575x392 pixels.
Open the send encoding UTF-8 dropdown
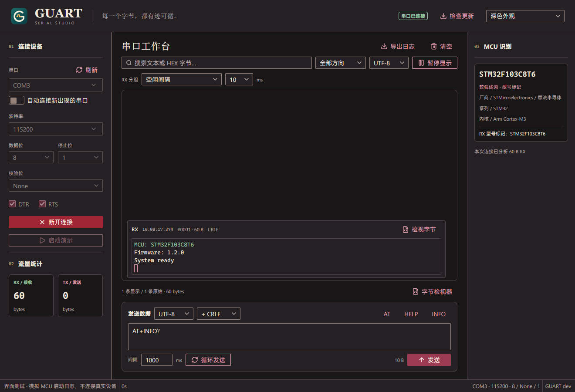[x=174, y=314]
